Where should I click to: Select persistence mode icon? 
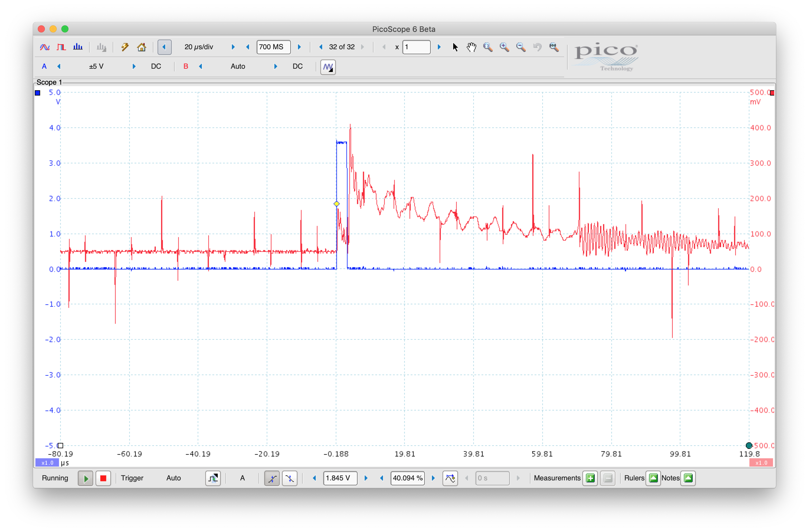[61, 47]
